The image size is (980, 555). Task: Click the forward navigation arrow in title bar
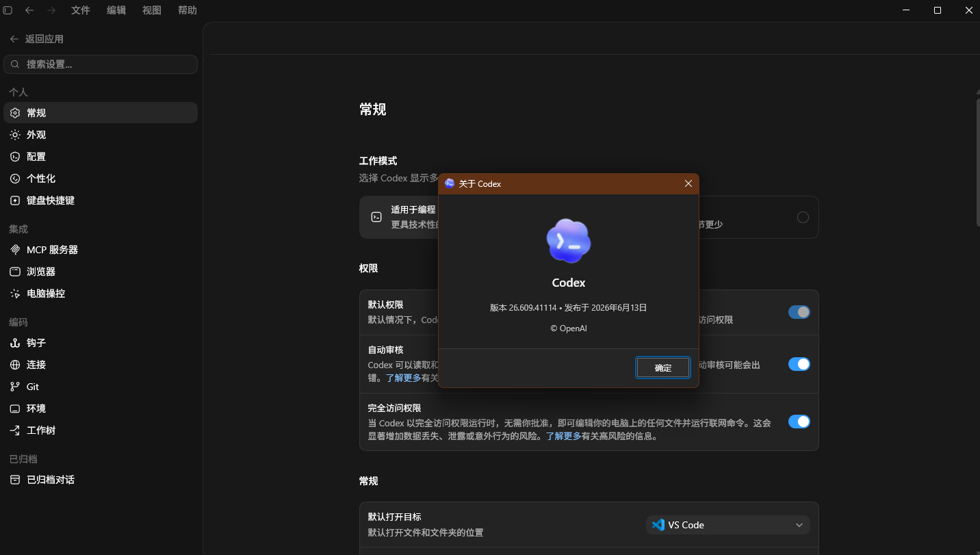point(51,10)
